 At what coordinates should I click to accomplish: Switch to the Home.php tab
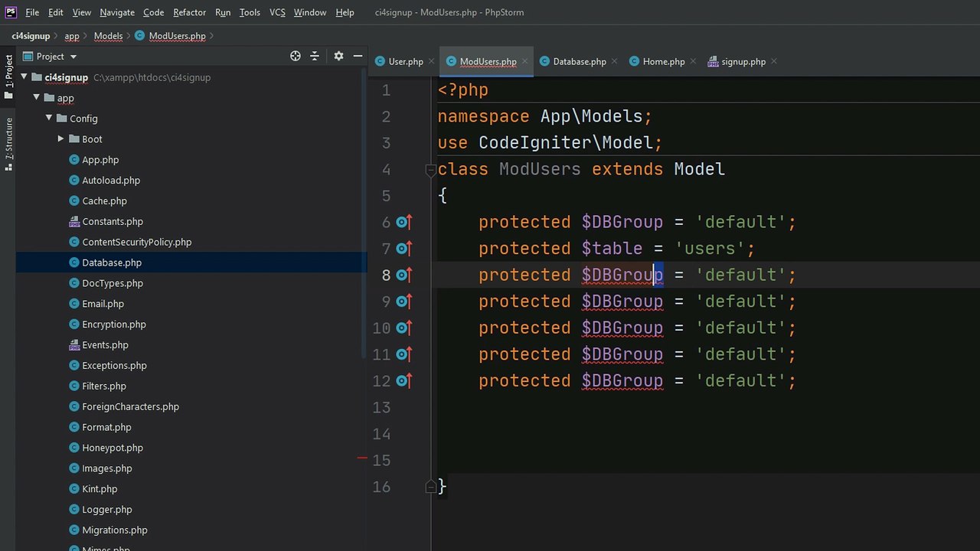pyautogui.click(x=663, y=61)
